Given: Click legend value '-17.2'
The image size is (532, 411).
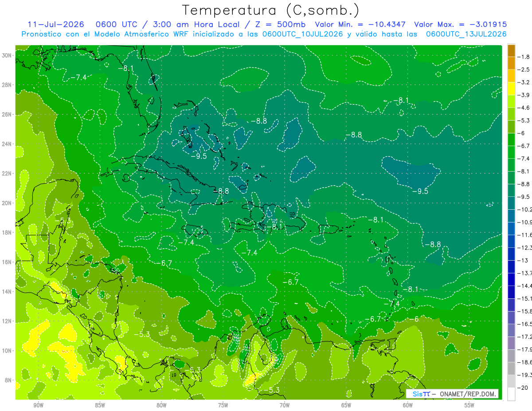Looking at the screenshot, I should [x=525, y=337].
